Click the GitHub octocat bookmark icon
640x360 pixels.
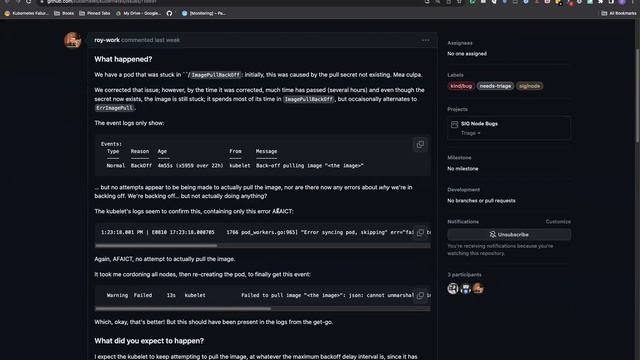(169, 13)
